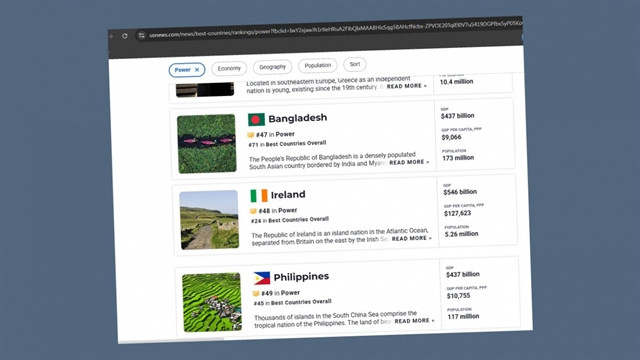Click the Ireland flag icon
Viewport: 640px width, 360px height.
pyautogui.click(x=259, y=196)
